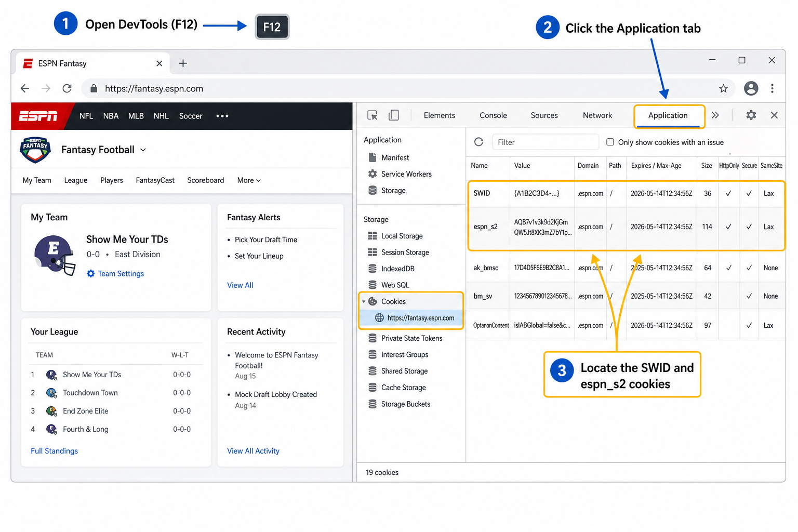Switch to the Network tab
Image resolution: width=798 pixels, height=532 pixels.
click(597, 115)
